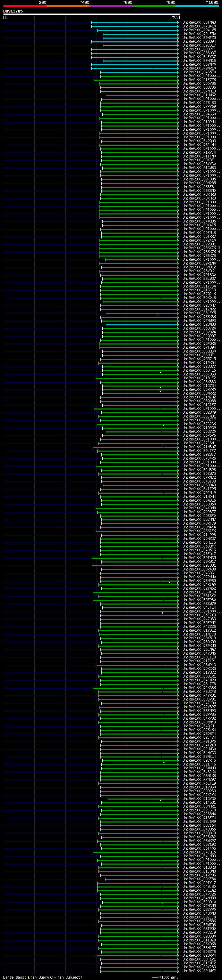Select hit UniRef100_Q1QQX8
Viewport: 222px width, 980px height.
point(199,867)
